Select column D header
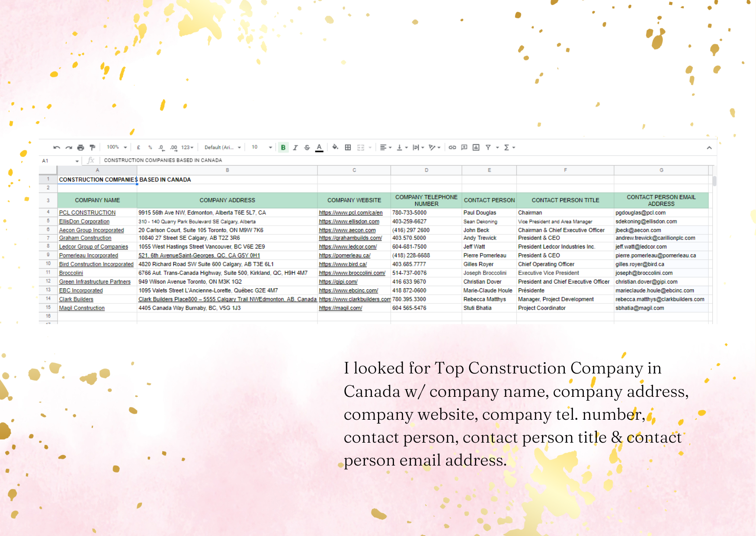Viewport: 756px width, 536px height. pos(426,170)
